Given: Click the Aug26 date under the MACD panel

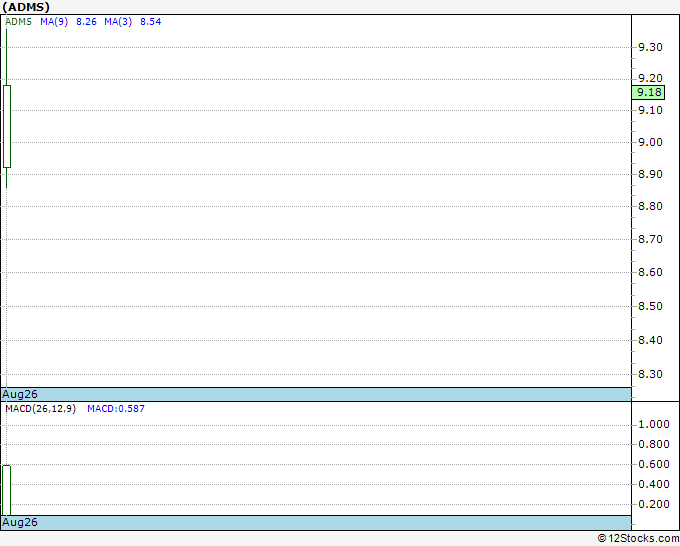Looking at the screenshot, I should [20, 522].
